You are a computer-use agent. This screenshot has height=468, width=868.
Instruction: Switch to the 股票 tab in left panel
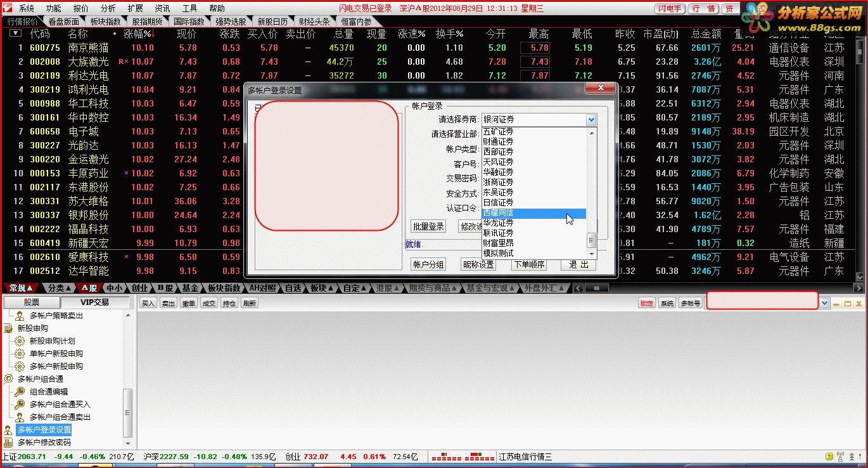(32, 302)
